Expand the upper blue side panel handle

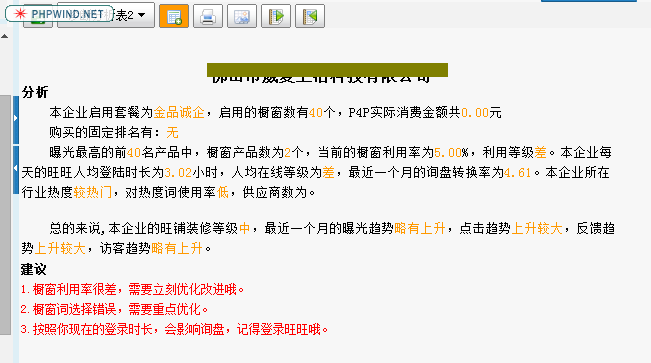coord(16,119)
